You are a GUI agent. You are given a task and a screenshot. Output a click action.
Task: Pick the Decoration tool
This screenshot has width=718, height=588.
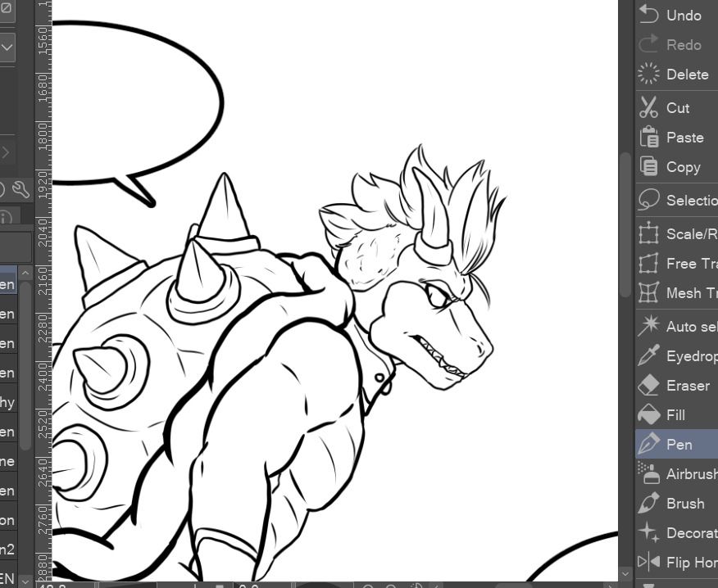pyautogui.click(x=677, y=533)
